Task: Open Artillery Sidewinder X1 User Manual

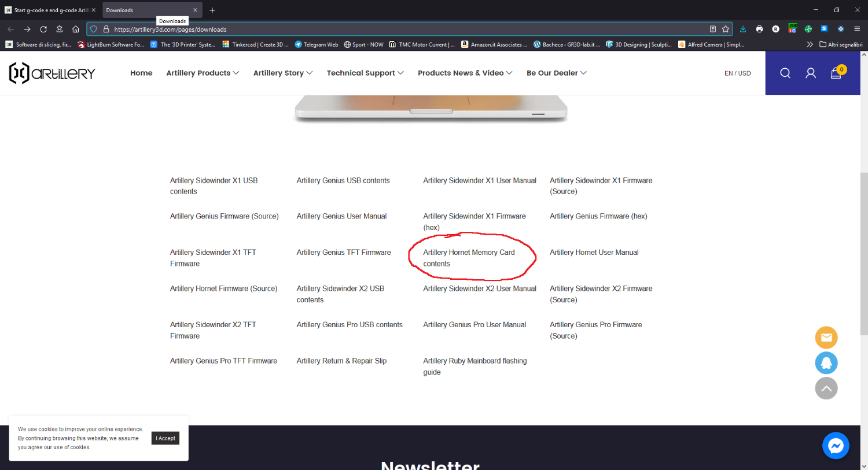Action: (x=480, y=180)
